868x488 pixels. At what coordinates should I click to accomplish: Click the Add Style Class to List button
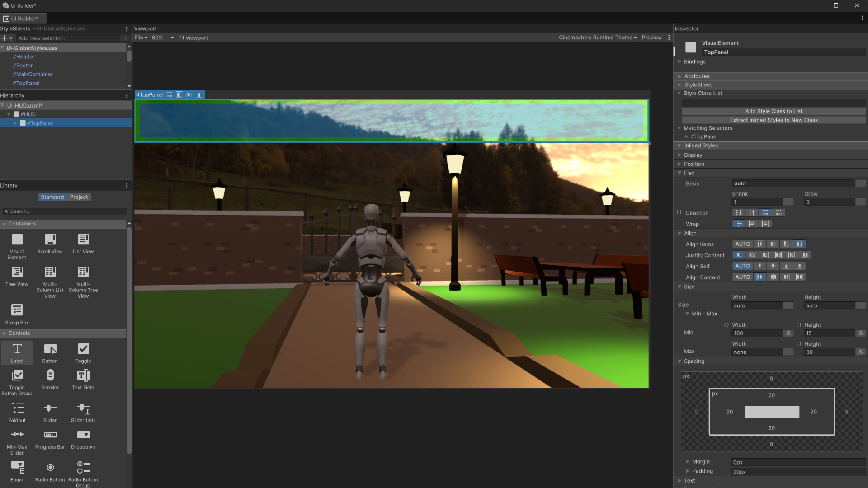coord(773,111)
